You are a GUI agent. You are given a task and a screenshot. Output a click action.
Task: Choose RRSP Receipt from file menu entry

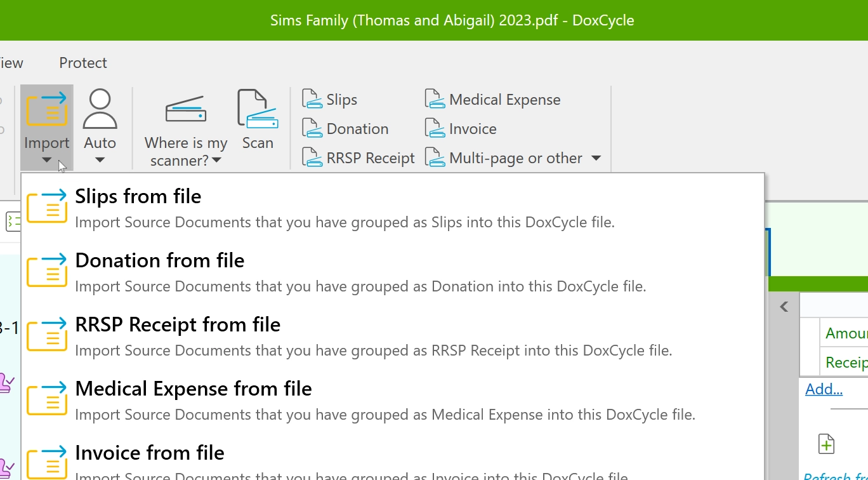(x=393, y=336)
